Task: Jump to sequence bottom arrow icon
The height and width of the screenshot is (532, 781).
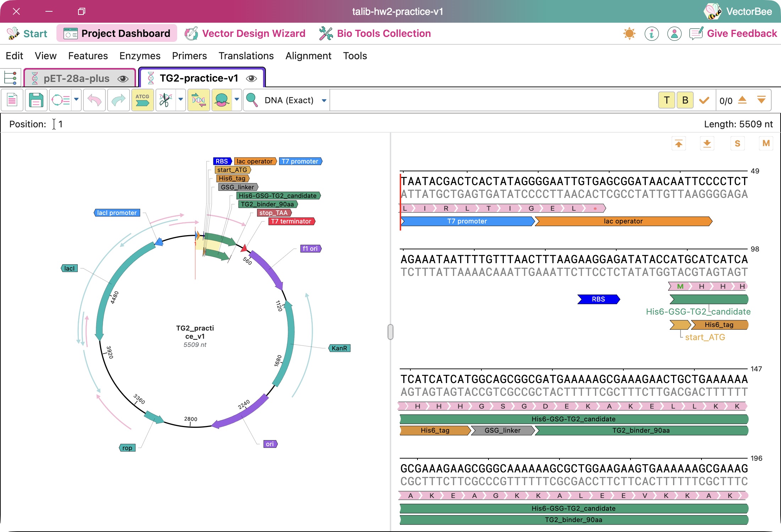Action: [707, 144]
